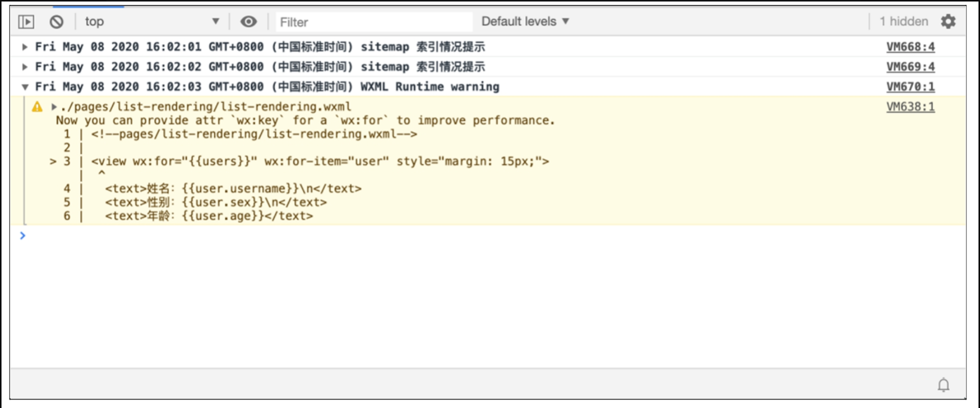
Task: Open source link VM669:4
Action: [x=910, y=67]
